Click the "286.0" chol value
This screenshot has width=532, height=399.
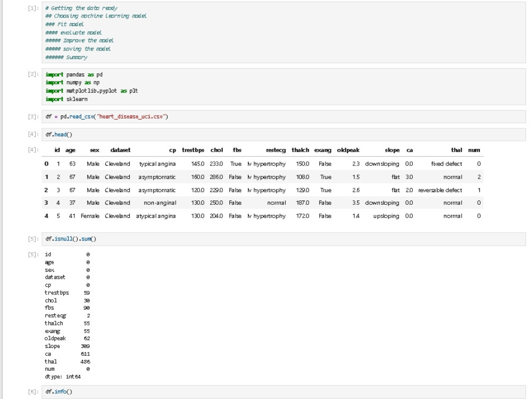click(217, 177)
